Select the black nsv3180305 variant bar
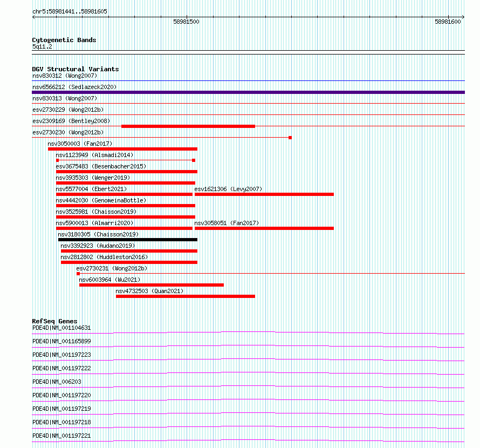Image resolution: width=480 pixels, height=448 pixels. coord(128,240)
